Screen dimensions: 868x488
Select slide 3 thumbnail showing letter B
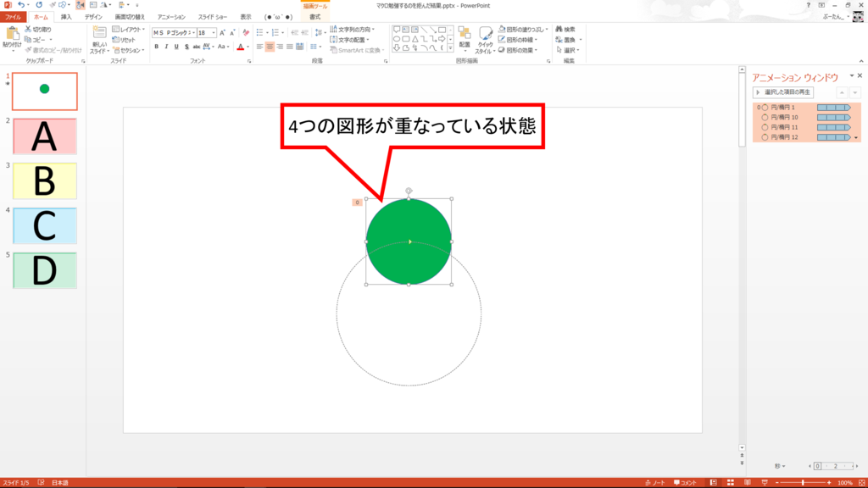pos(44,180)
